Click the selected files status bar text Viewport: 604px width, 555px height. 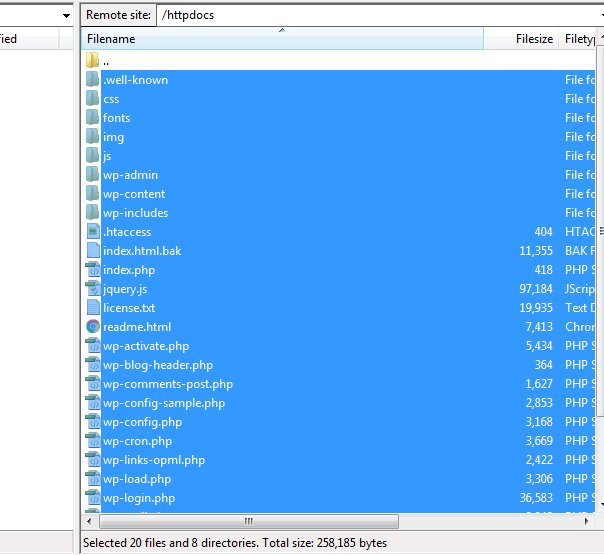[235, 543]
